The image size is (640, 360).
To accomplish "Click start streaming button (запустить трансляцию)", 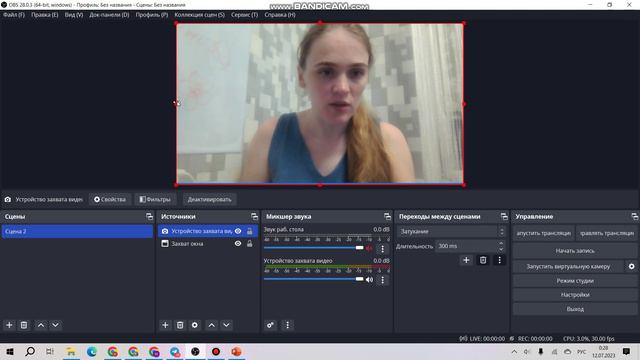I will (543, 233).
